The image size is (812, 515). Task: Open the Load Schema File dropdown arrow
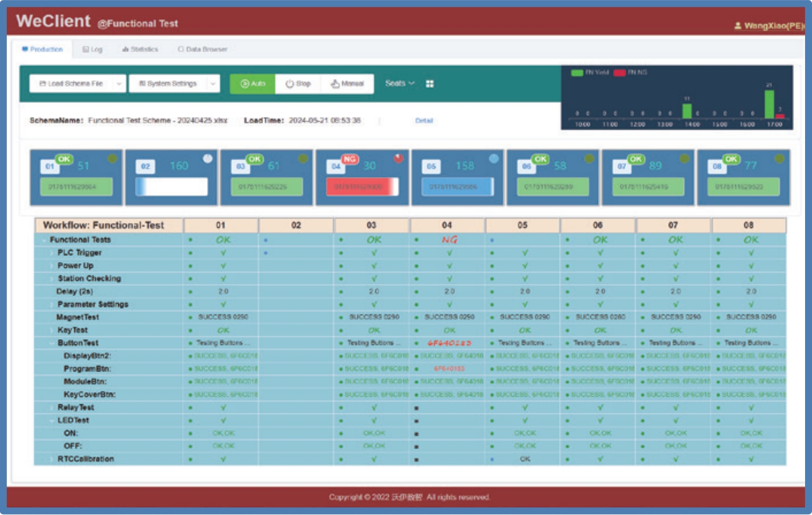119,84
